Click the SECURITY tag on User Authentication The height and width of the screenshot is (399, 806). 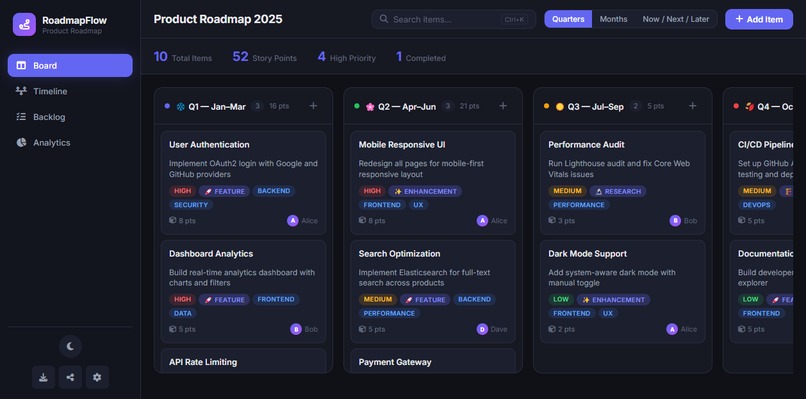191,205
